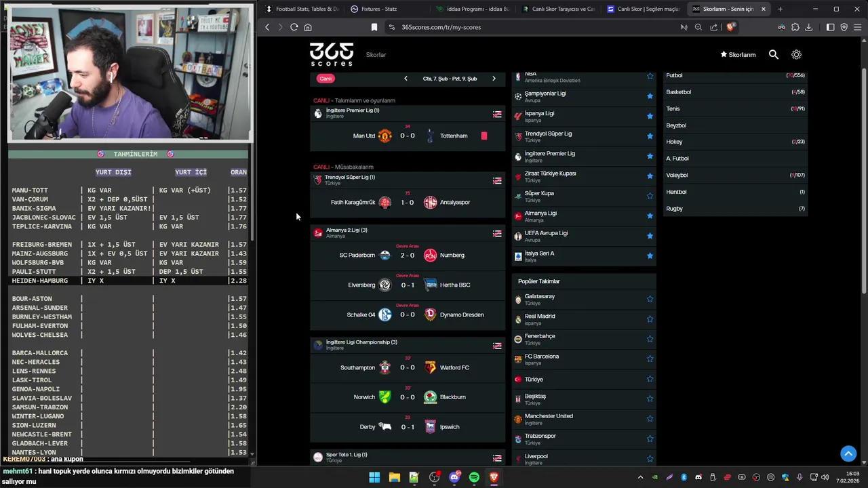Open stats icon for İngiltere Ligi Championship section
868x488 pixels.
tap(497, 346)
